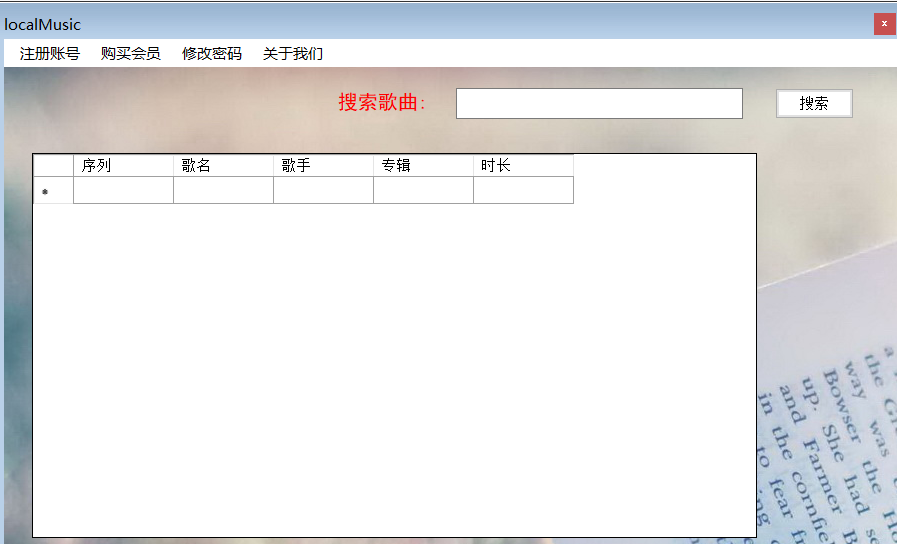Click the empty cell under 时长

(523, 190)
